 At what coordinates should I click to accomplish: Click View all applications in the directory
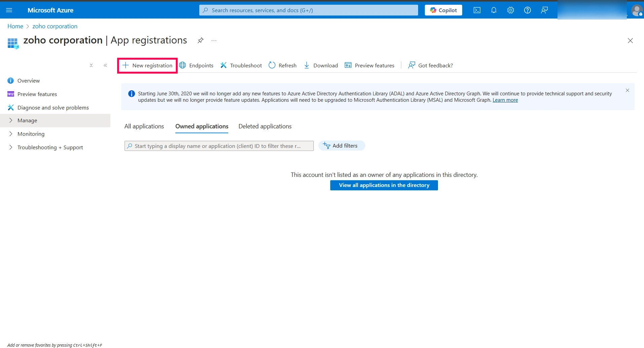click(384, 185)
